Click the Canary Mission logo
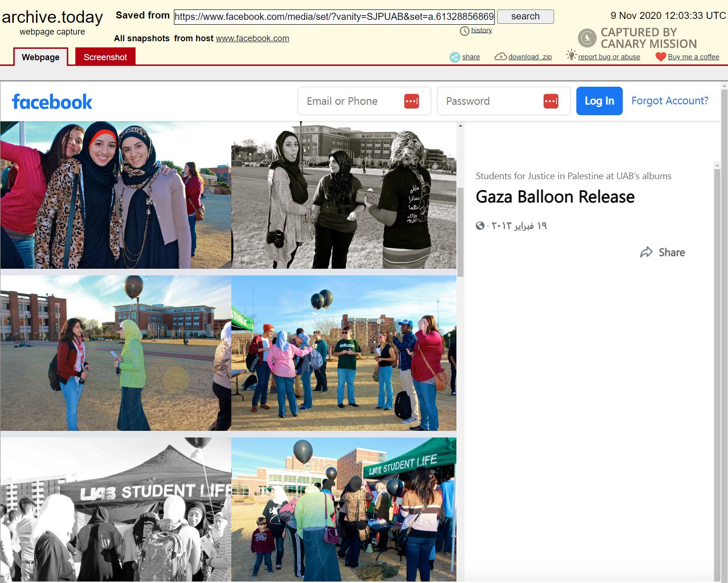Viewport: 728px width, 583px height. pyautogui.click(x=587, y=38)
